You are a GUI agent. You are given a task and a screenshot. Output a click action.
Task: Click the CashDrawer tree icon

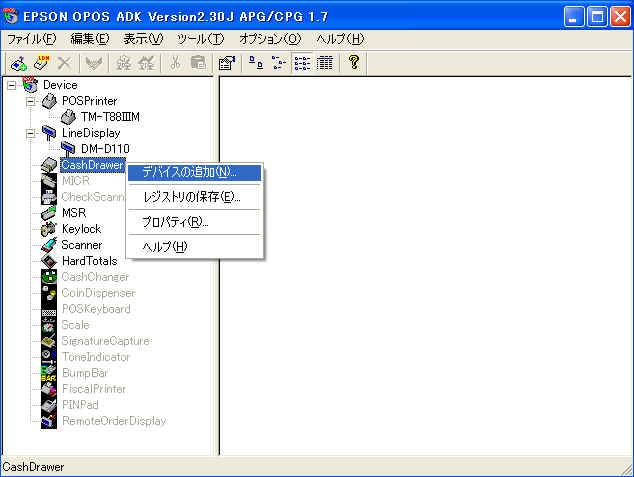[49, 165]
